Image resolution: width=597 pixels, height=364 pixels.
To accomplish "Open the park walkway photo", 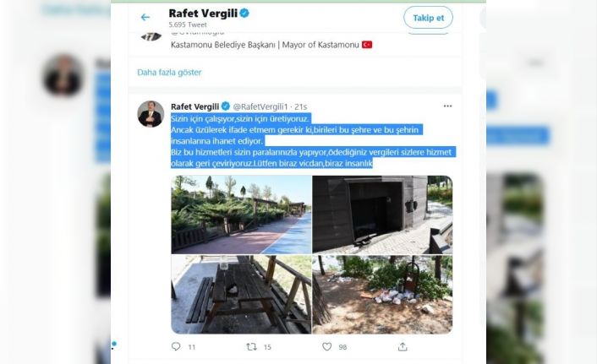I will [x=241, y=215].
